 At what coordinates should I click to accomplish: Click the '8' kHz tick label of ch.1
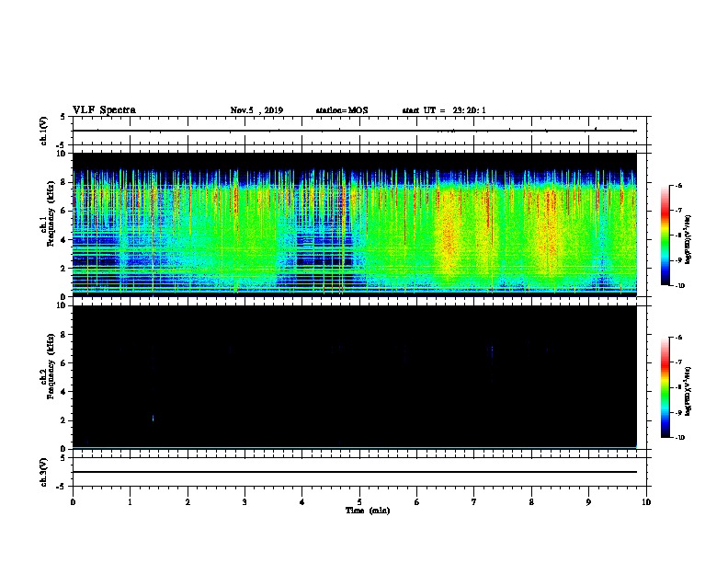point(64,182)
